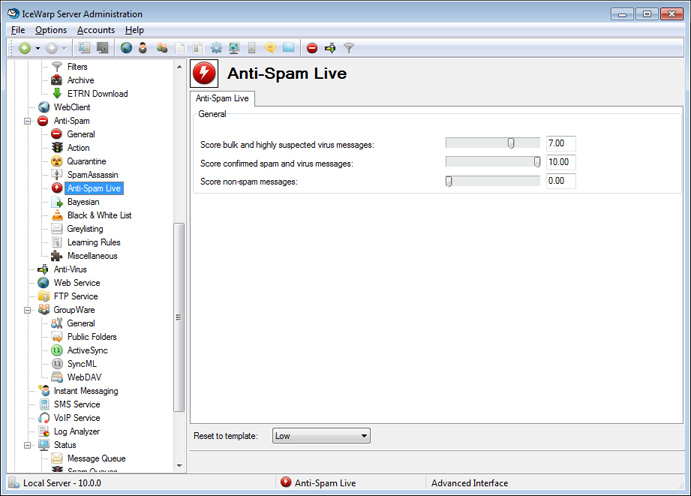Open the Greylisting tree item
Viewport: 691px width, 496px height.
[85, 229]
